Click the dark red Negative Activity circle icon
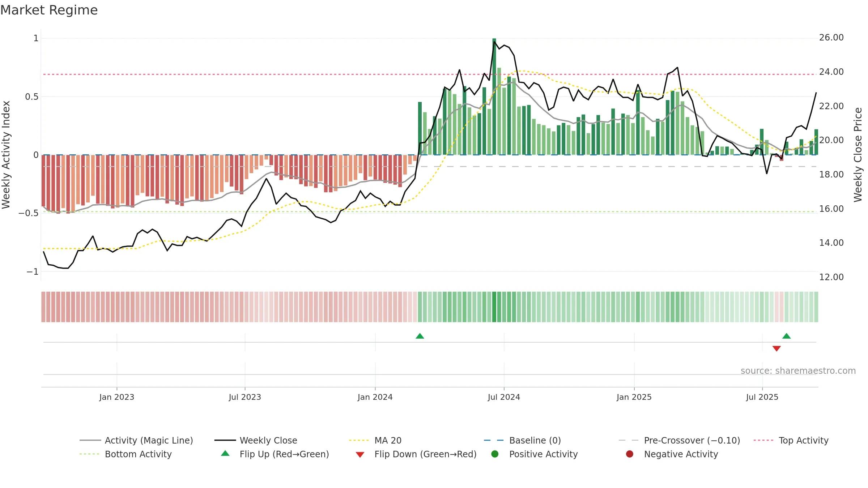Image resolution: width=868 pixels, height=488 pixels. pos(630,454)
